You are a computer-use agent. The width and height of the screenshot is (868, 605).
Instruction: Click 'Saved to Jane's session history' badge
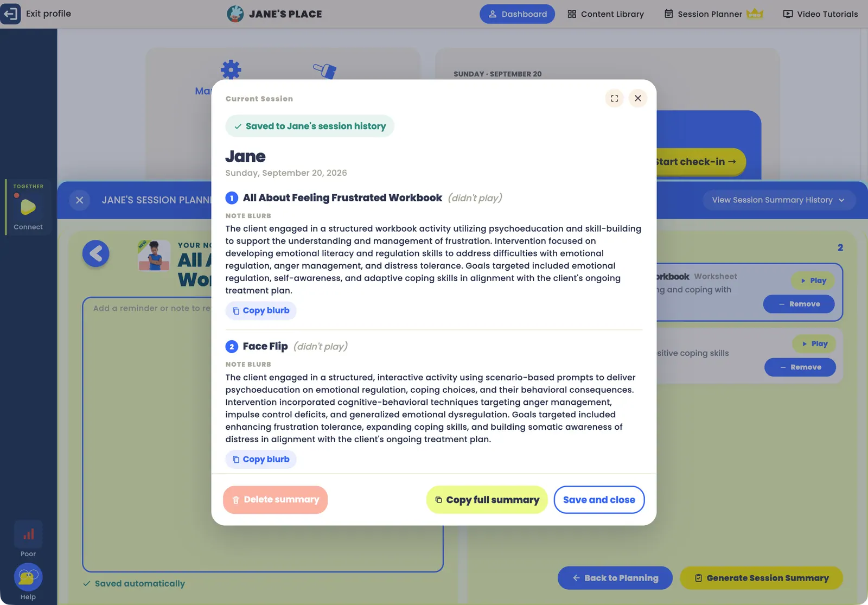(310, 126)
